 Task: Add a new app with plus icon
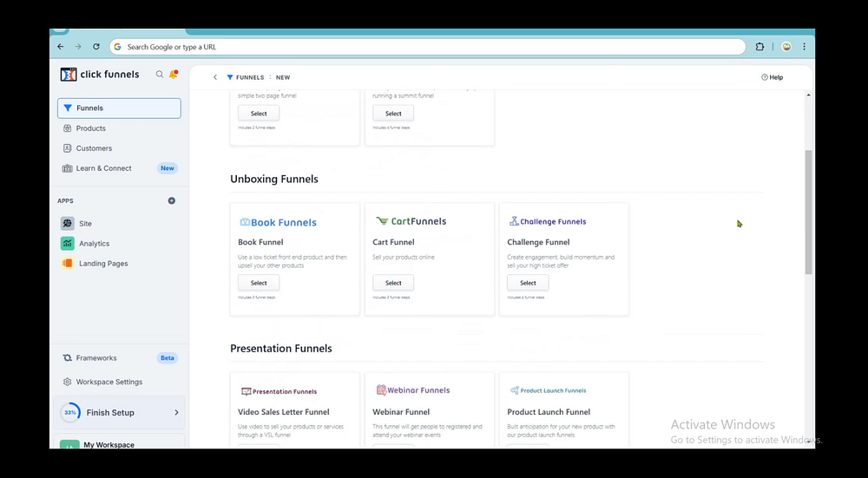(172, 200)
